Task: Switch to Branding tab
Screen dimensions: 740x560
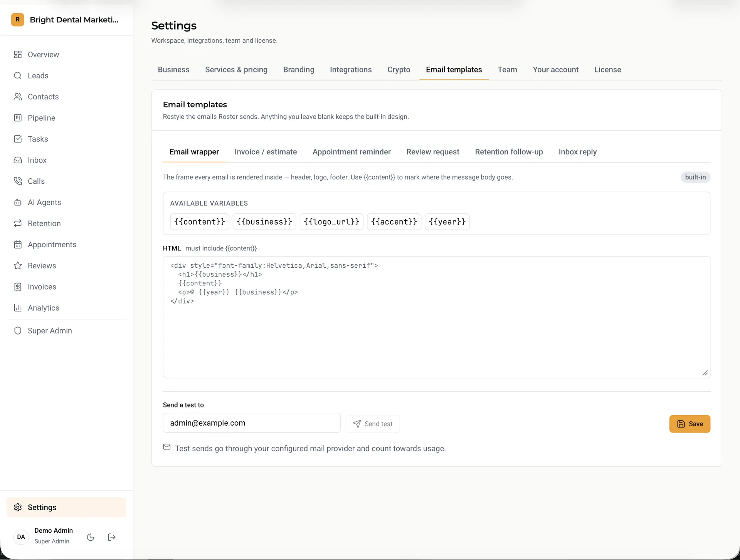Action: click(x=299, y=70)
